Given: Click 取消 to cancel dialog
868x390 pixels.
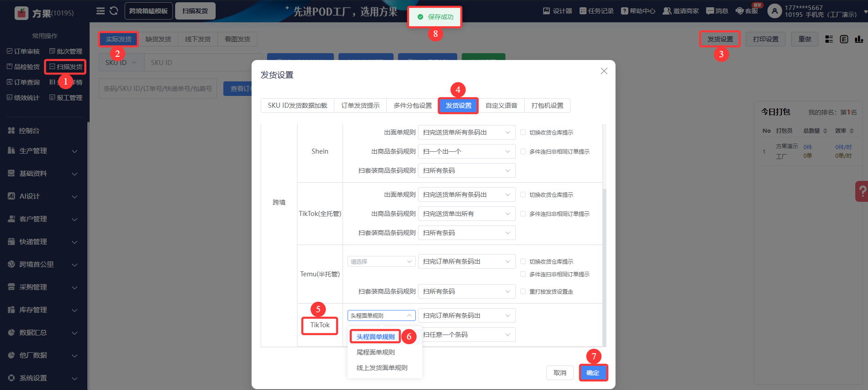Looking at the screenshot, I should point(560,373).
